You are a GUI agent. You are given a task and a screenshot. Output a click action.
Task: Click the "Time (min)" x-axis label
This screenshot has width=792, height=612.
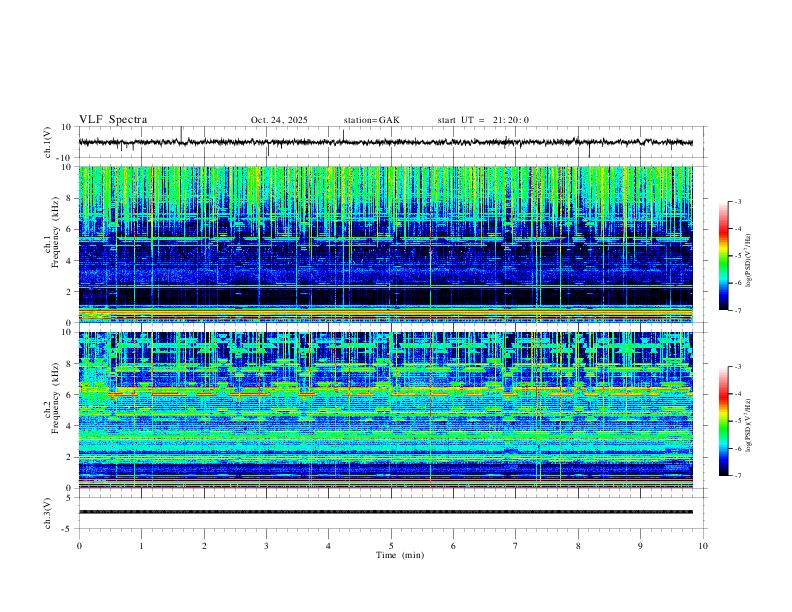pos(400,555)
